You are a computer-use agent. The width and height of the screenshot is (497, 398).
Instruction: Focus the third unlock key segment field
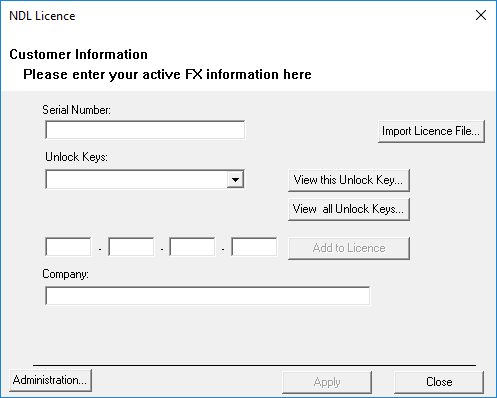192,247
